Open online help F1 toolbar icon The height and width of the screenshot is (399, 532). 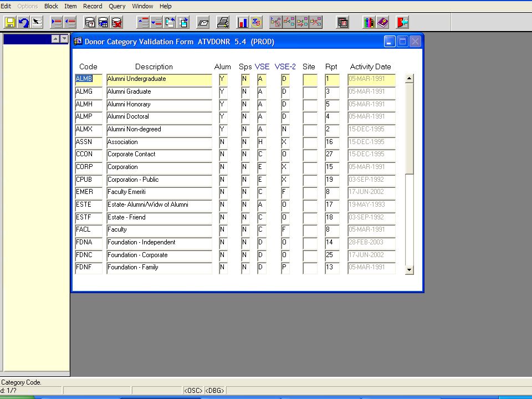coord(342,22)
